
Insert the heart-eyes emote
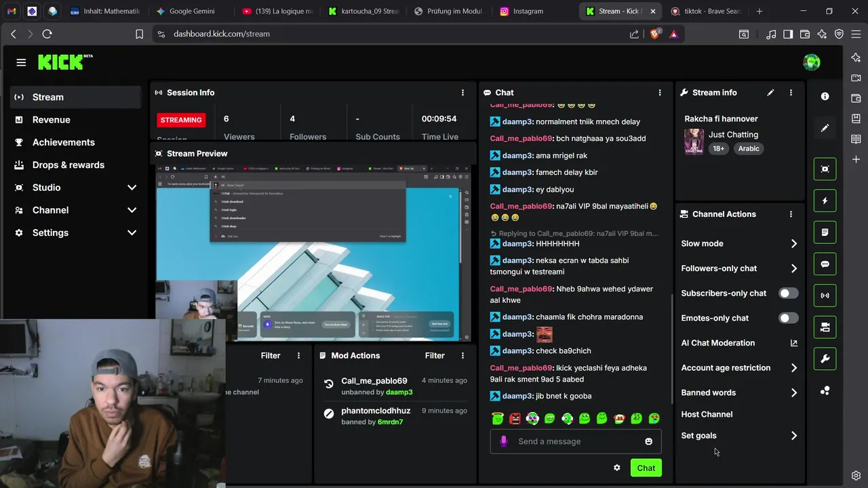[654, 419]
